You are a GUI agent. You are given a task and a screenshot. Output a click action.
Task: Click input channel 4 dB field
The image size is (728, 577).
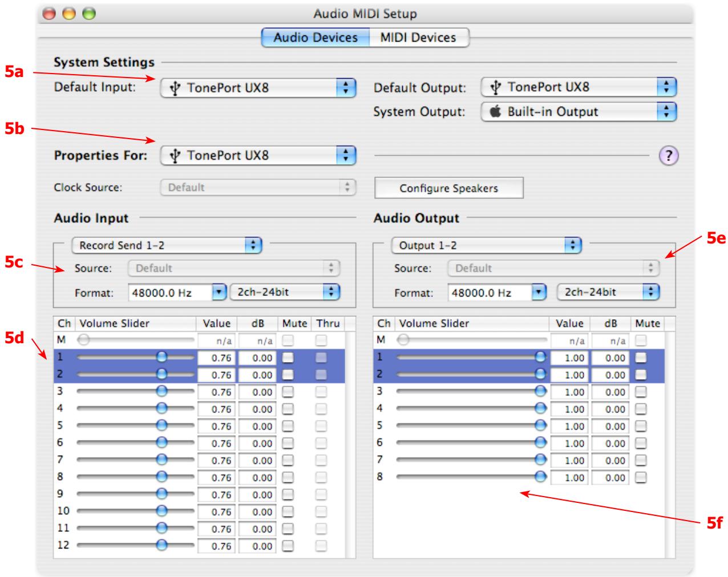coord(256,409)
